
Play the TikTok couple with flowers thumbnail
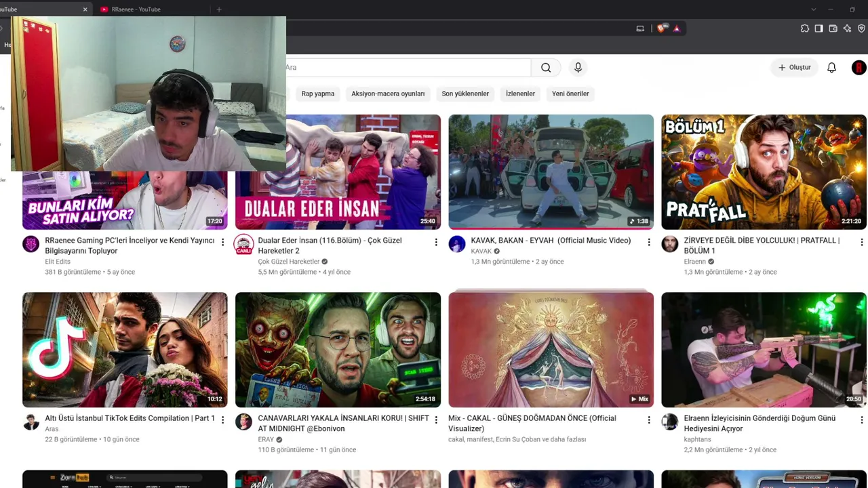[125, 350]
